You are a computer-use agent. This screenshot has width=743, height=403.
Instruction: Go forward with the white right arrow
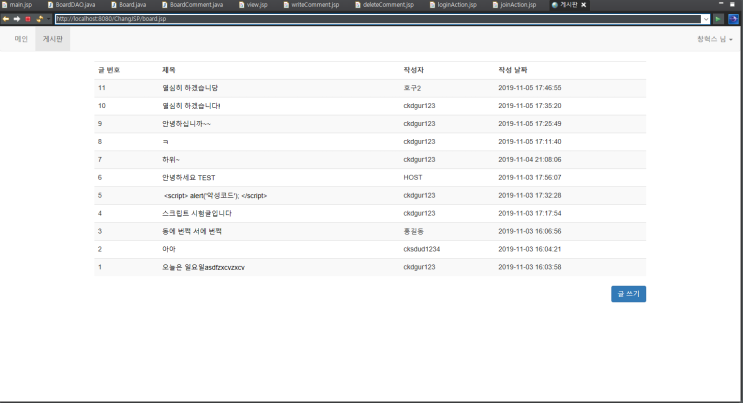pyautogui.click(x=17, y=19)
